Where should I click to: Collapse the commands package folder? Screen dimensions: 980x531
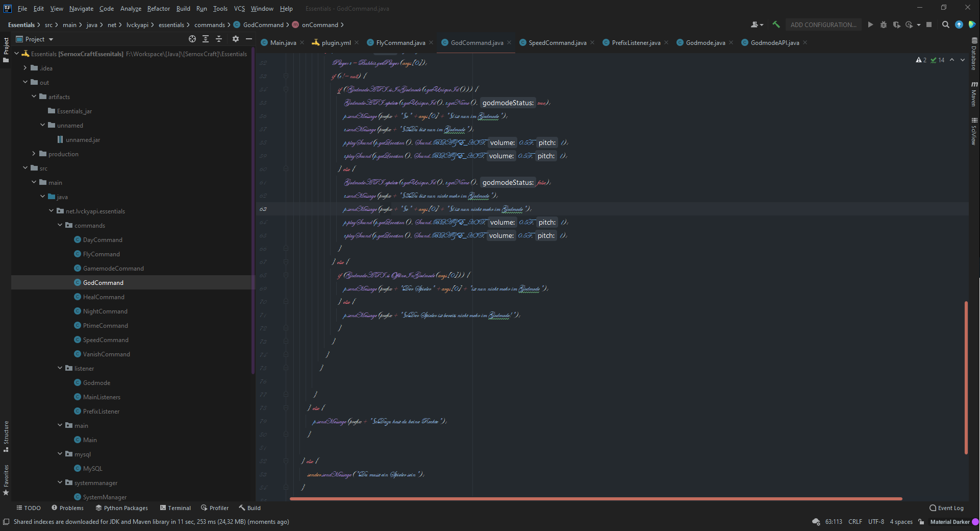[60, 225]
